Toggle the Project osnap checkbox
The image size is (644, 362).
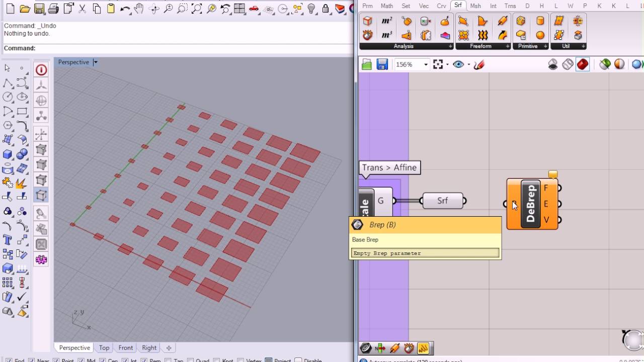[269, 360]
